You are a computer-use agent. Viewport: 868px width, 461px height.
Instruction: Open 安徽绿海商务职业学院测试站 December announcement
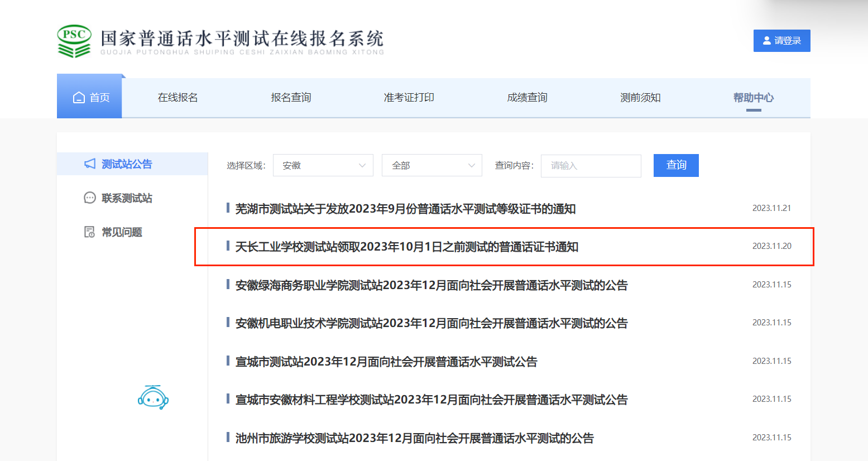coord(431,285)
